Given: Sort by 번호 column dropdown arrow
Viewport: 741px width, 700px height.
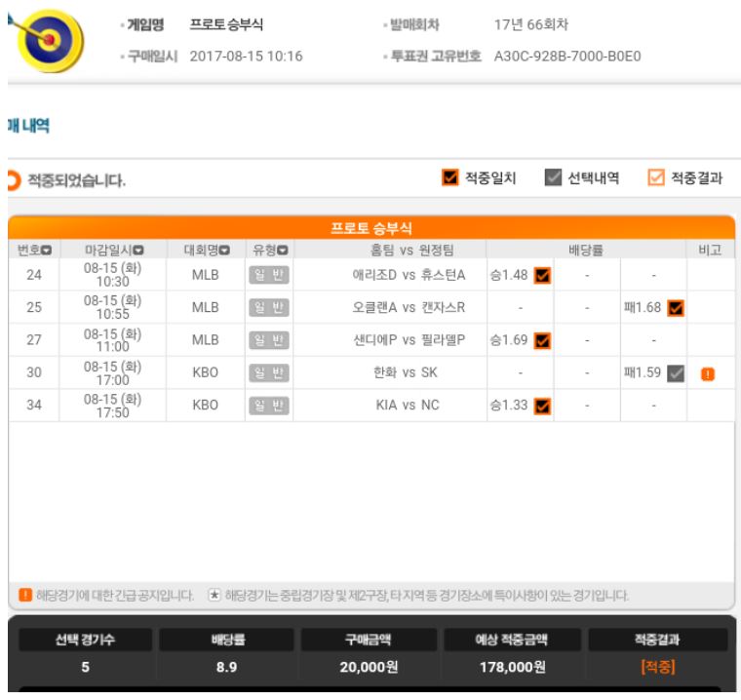Looking at the screenshot, I should pyautogui.click(x=47, y=251).
